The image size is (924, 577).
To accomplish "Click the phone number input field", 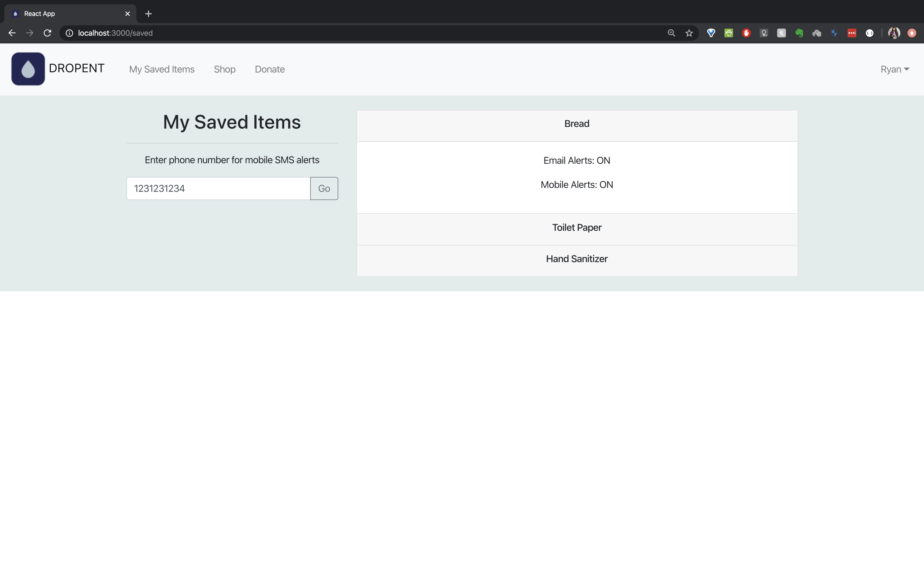I will click(218, 188).
